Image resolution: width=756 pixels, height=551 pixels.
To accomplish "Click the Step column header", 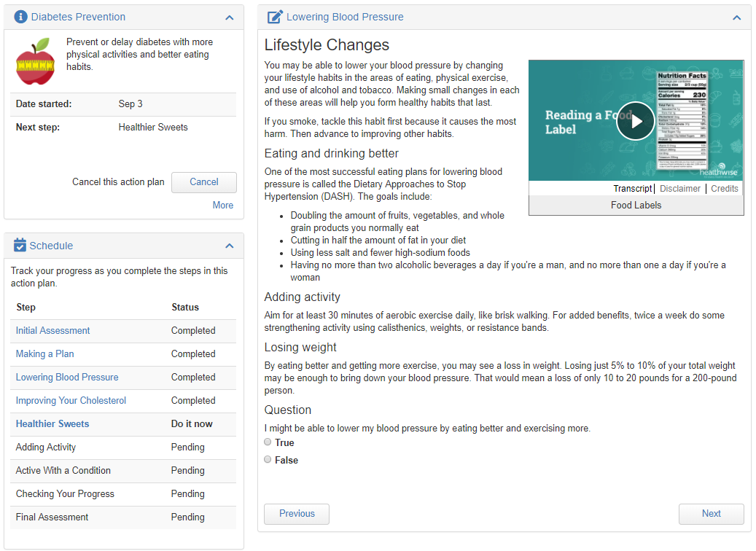I will [x=26, y=308].
